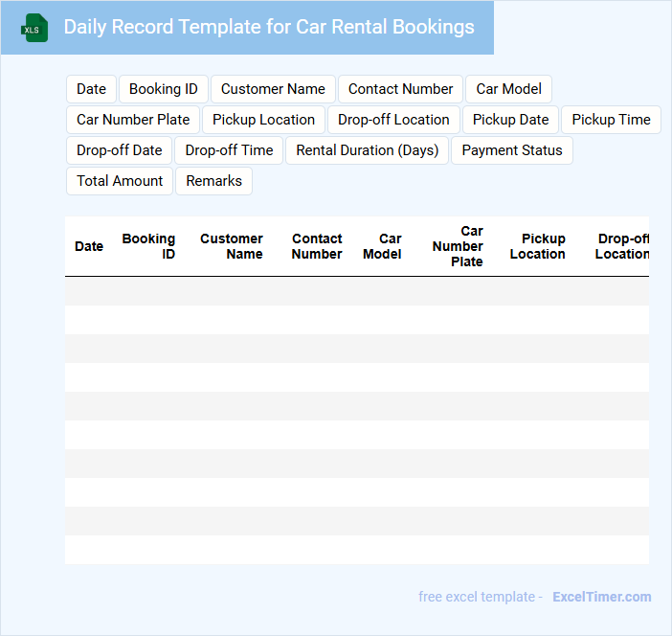This screenshot has width=672, height=636.
Task: Click the Total Amount tag
Action: click(x=120, y=181)
